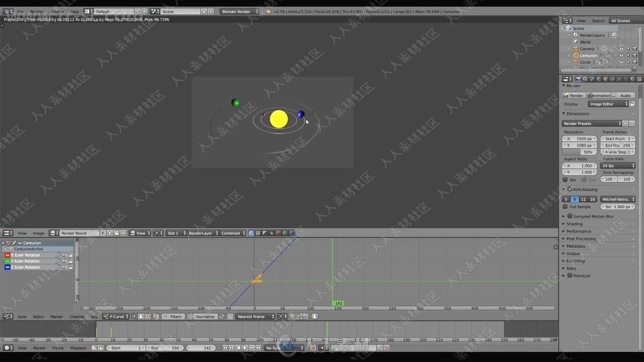The width and height of the screenshot is (644, 362).
Task: Expand the Performance panel
Action: (579, 231)
